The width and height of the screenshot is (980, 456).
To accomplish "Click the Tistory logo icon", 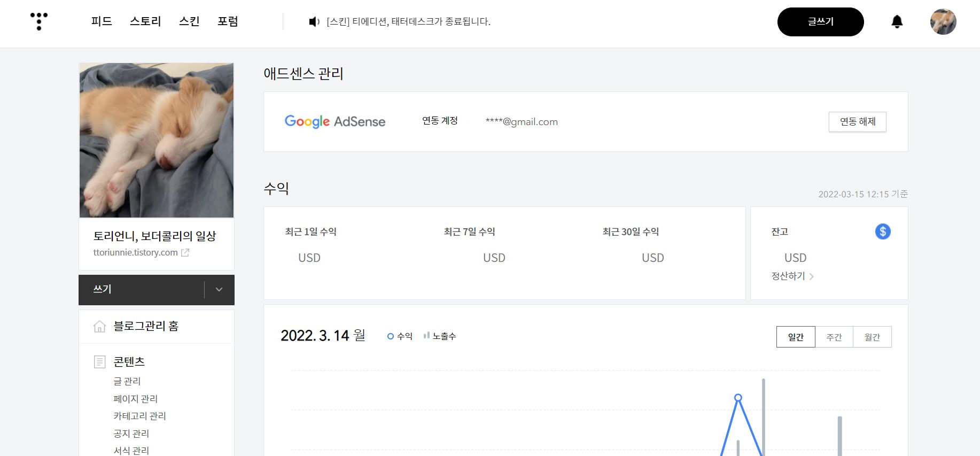I will [x=39, y=21].
